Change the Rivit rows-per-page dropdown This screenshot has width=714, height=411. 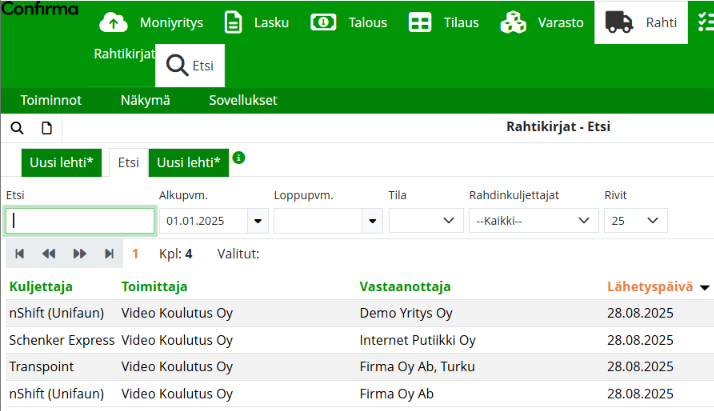point(636,221)
